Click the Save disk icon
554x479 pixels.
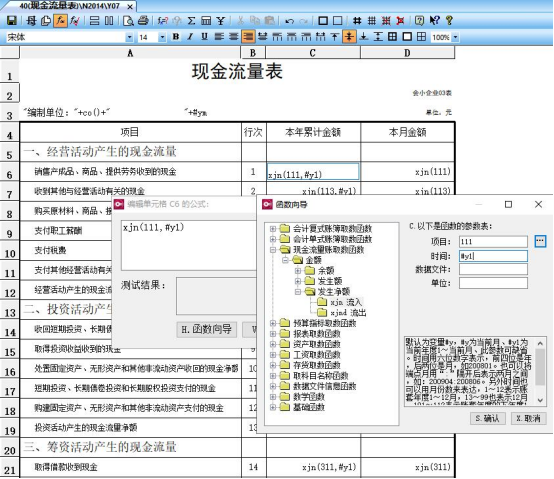[11, 21]
